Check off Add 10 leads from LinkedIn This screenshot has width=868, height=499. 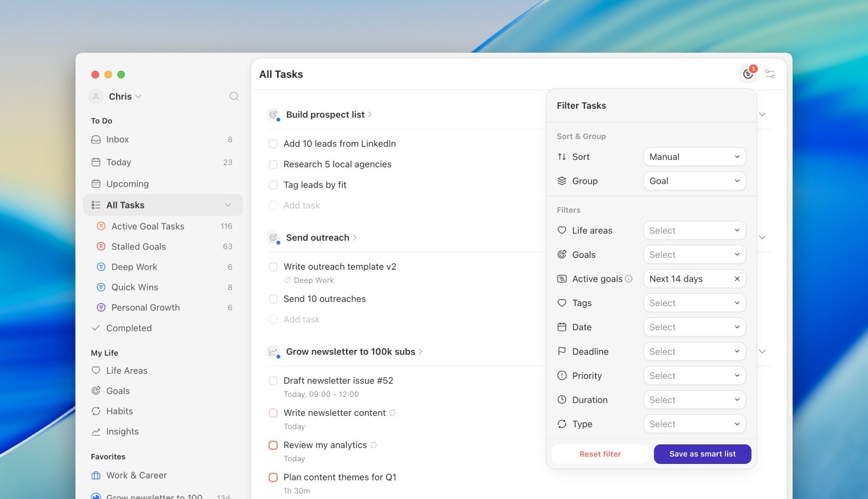(x=273, y=144)
